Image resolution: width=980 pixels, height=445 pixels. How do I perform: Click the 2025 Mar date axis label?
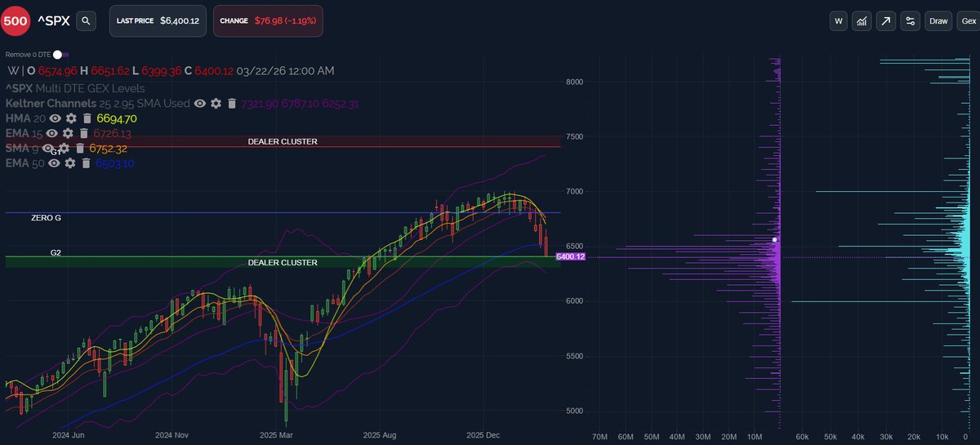click(274, 435)
